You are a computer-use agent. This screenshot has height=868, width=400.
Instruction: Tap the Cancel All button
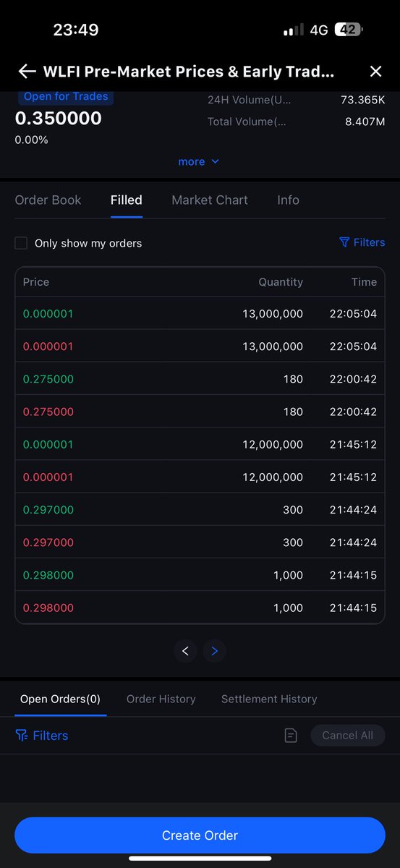tap(348, 736)
